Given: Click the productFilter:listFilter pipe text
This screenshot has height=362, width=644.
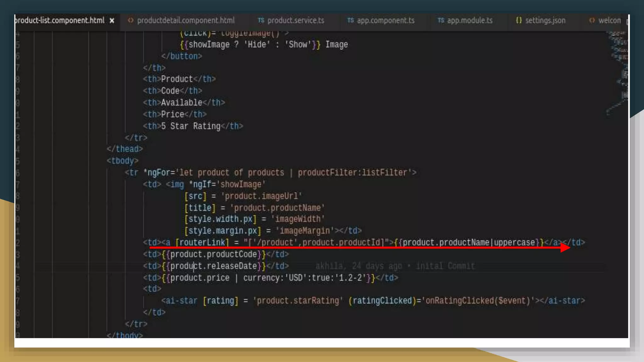Looking at the screenshot, I should pyautogui.click(x=355, y=173).
